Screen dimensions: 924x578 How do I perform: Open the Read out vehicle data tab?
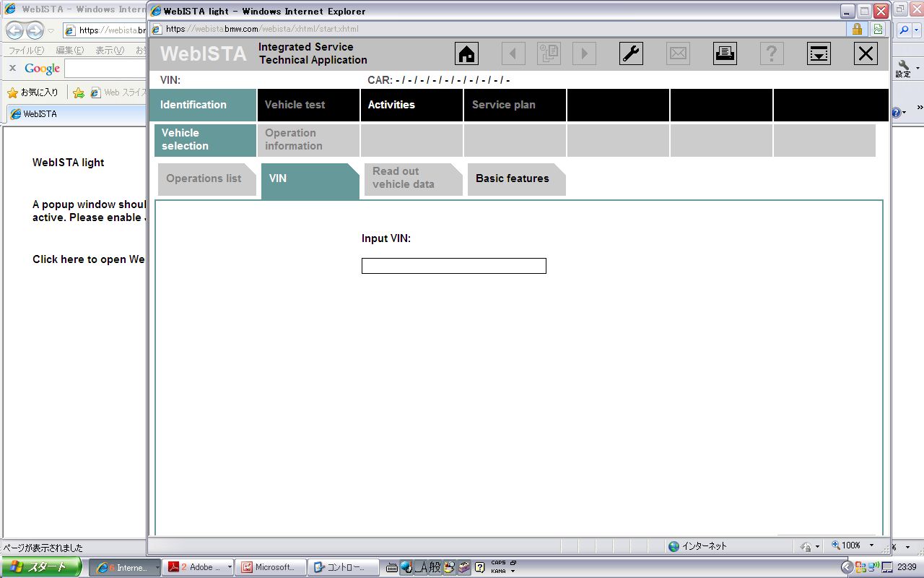pos(413,179)
